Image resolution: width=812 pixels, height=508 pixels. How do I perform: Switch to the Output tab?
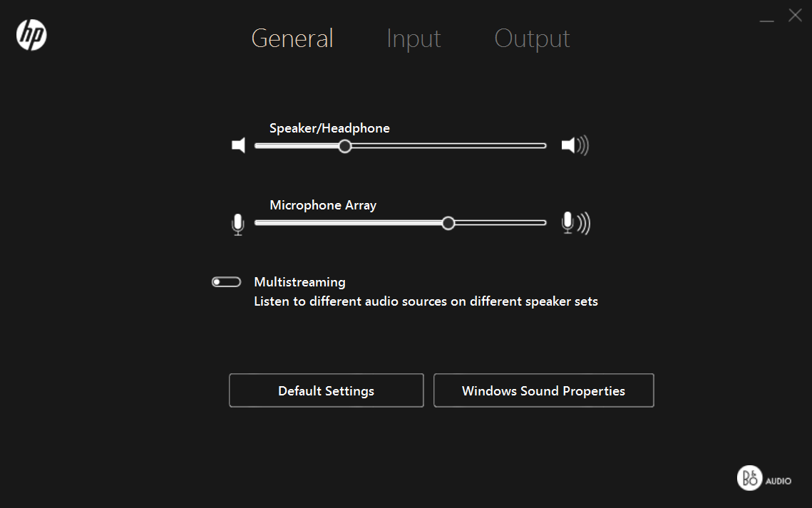pyautogui.click(x=532, y=38)
